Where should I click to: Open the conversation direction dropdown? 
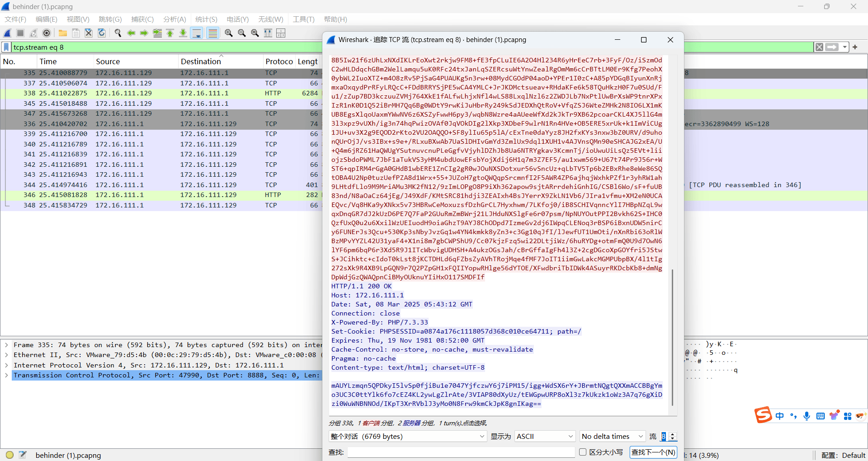click(407, 436)
